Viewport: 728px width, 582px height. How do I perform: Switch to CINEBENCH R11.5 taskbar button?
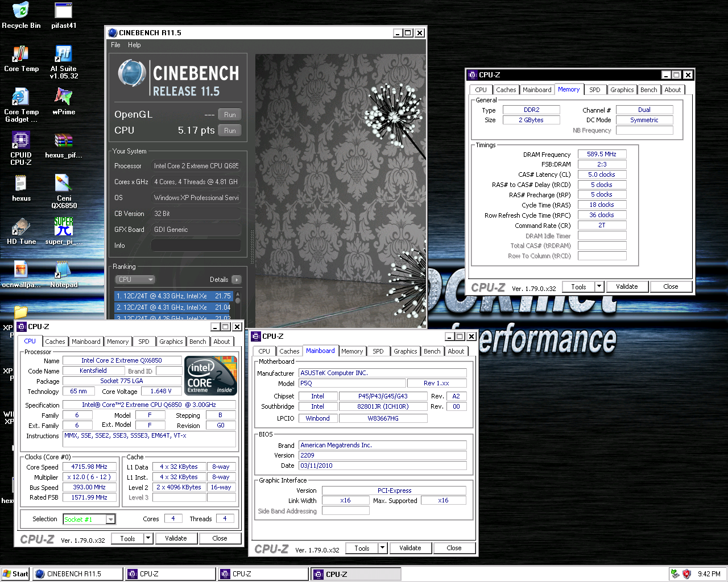pos(78,574)
